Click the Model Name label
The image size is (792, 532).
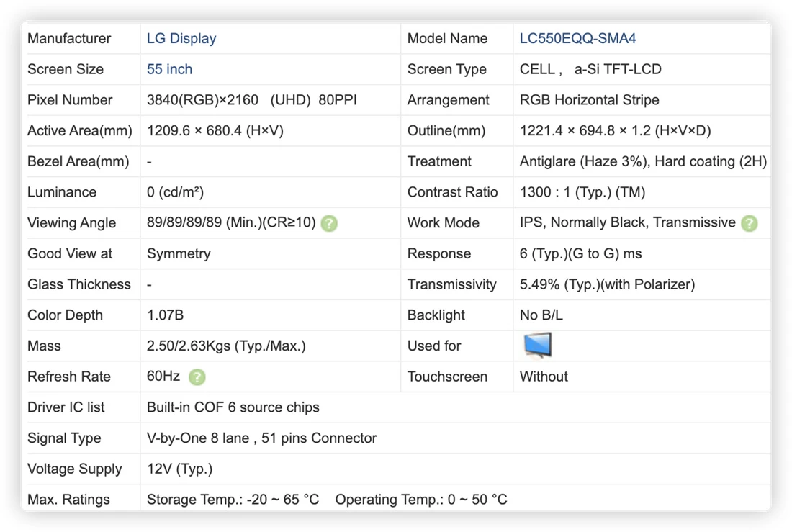[447, 38]
